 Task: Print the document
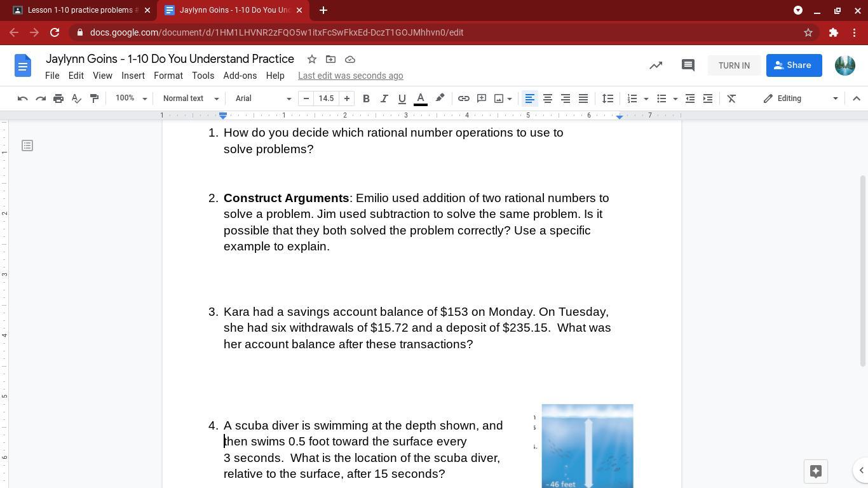pyautogui.click(x=58, y=98)
